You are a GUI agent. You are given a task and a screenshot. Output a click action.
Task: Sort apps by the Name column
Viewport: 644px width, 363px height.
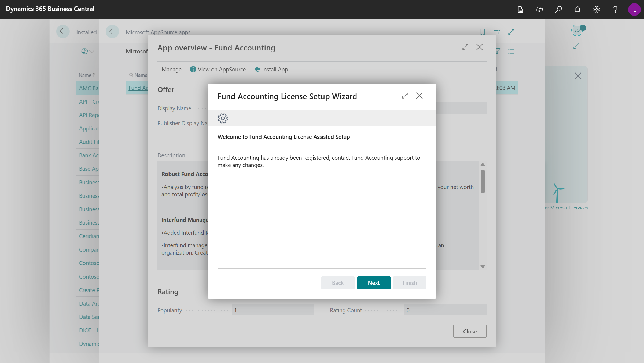pos(86,75)
